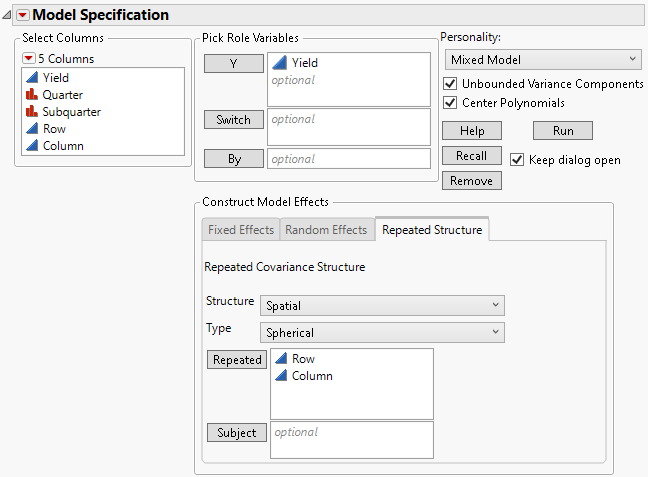The height and width of the screenshot is (477, 648).
Task: Select Yield in the Y role box
Action: coord(304,63)
